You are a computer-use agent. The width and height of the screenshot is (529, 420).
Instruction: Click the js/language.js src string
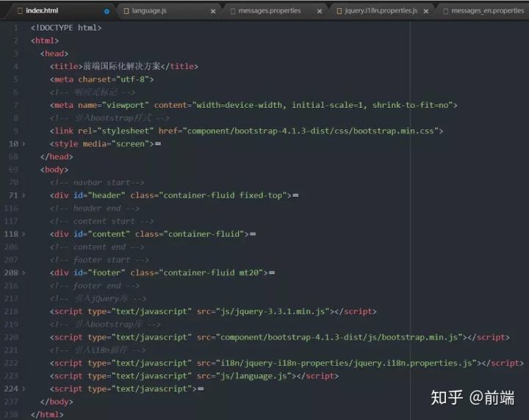(x=253, y=376)
